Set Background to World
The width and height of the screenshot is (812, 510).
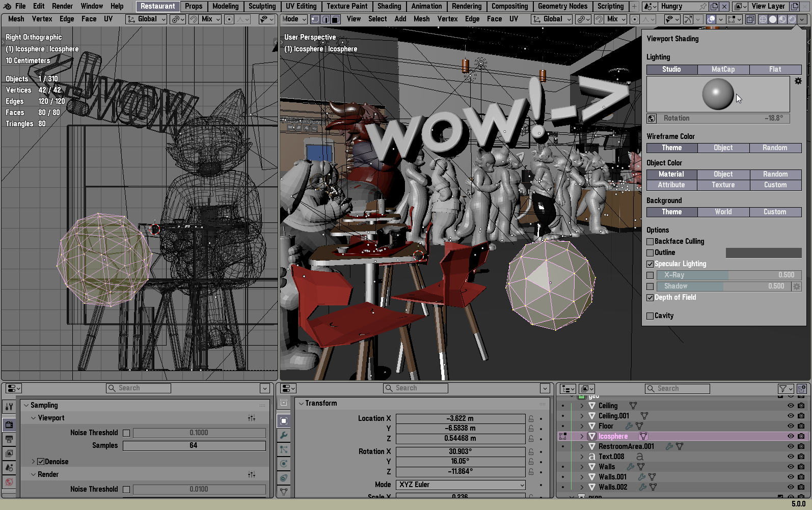click(723, 212)
